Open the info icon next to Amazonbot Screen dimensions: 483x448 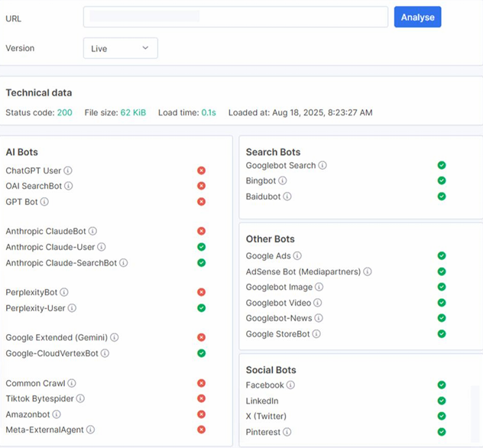click(x=57, y=414)
